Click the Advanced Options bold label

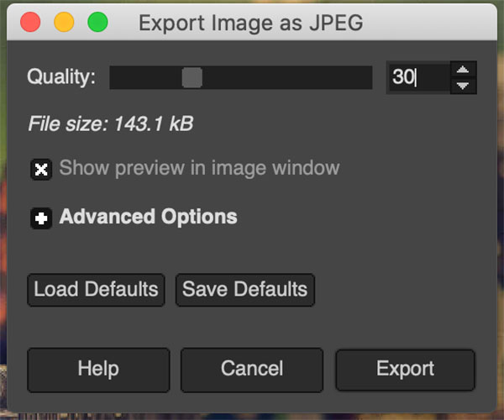click(148, 217)
